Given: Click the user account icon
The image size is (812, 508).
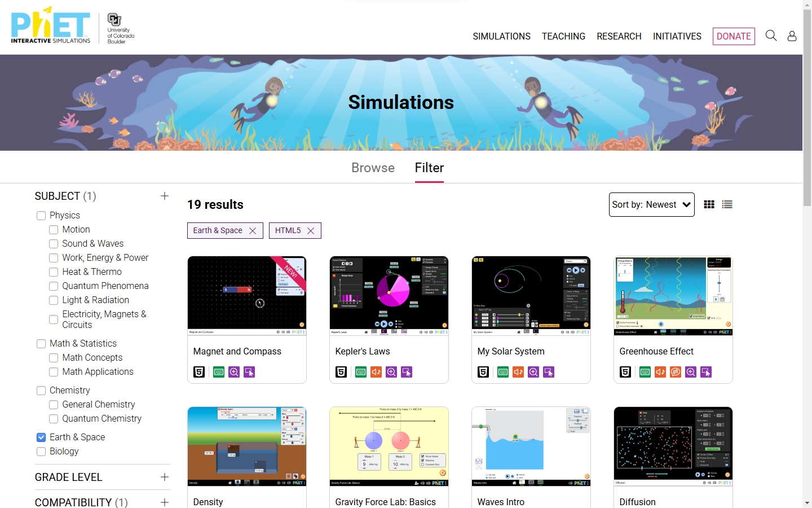Looking at the screenshot, I should click(792, 36).
